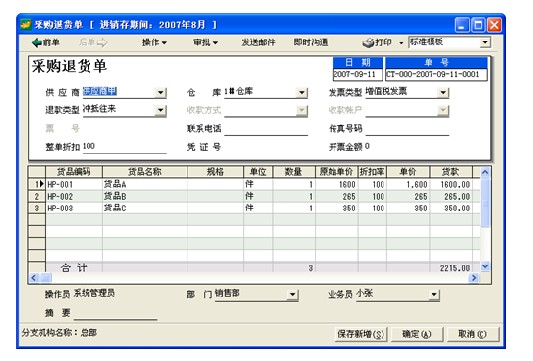The height and width of the screenshot is (361, 533).
Task: Open the 部门 department dropdown
Action: coord(292,294)
